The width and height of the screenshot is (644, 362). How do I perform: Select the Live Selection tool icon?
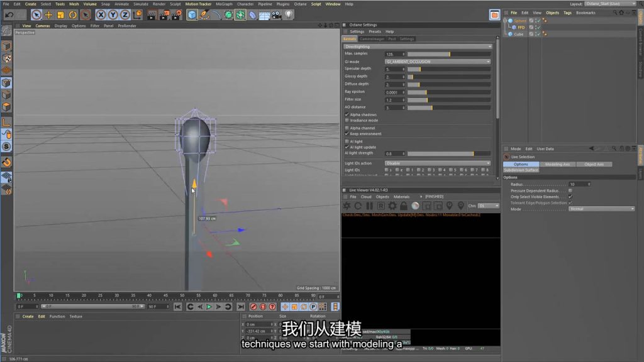[36, 15]
